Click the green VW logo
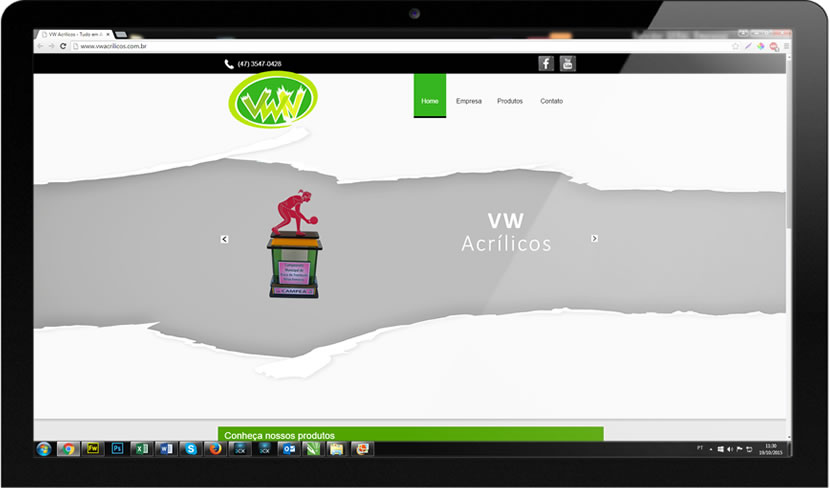Image resolution: width=830 pixels, height=488 pixels. pos(273,100)
